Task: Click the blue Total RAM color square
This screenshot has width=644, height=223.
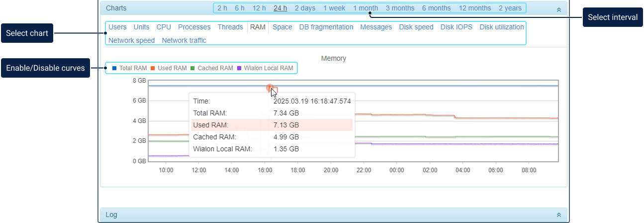Action: (x=114, y=68)
